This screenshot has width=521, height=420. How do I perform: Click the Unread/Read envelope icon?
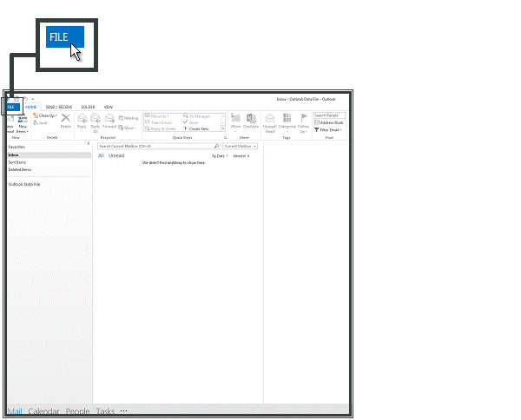[270, 120]
